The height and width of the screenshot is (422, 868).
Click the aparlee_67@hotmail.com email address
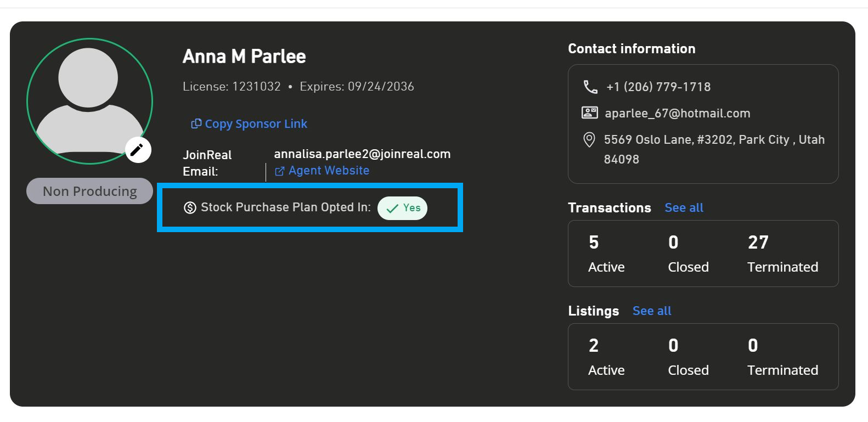tap(678, 114)
